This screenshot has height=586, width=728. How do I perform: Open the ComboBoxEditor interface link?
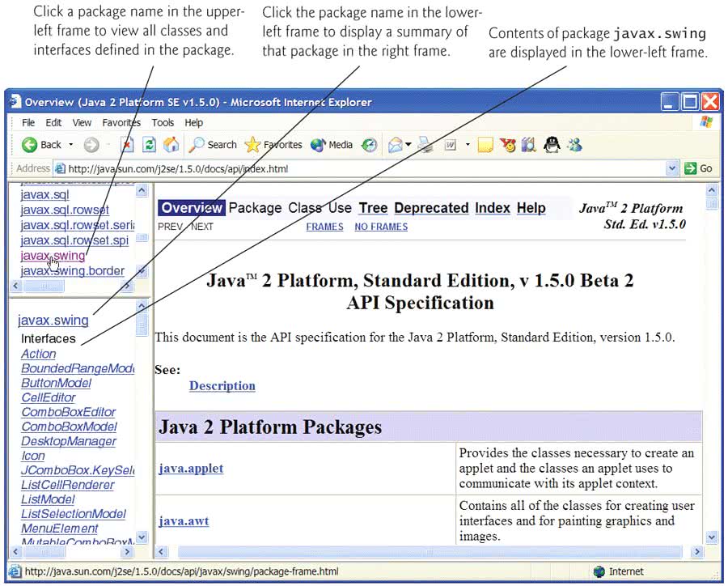click(69, 412)
